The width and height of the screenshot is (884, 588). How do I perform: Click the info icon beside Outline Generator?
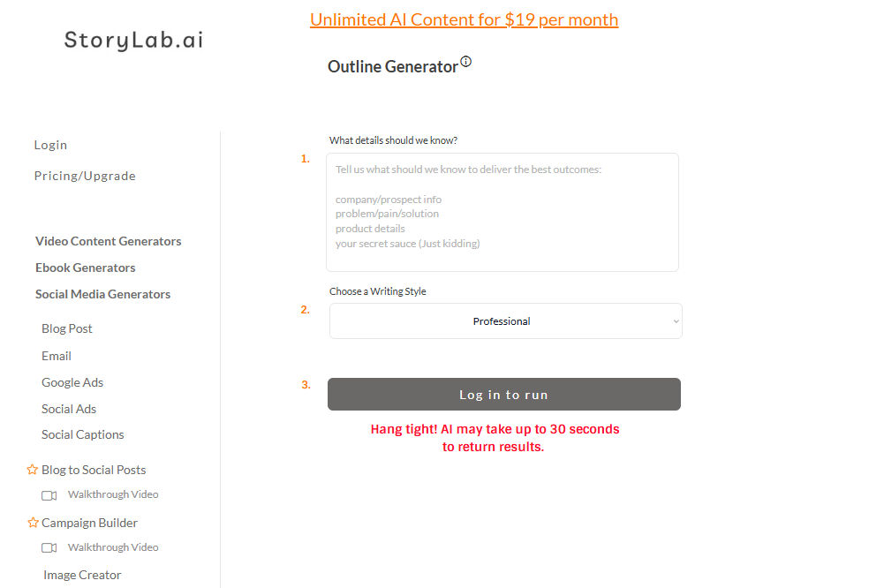tap(465, 62)
